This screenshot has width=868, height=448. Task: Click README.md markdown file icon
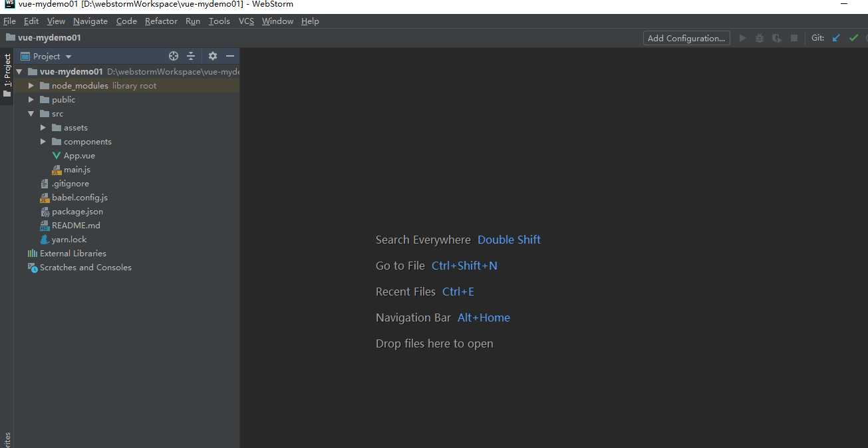click(45, 226)
